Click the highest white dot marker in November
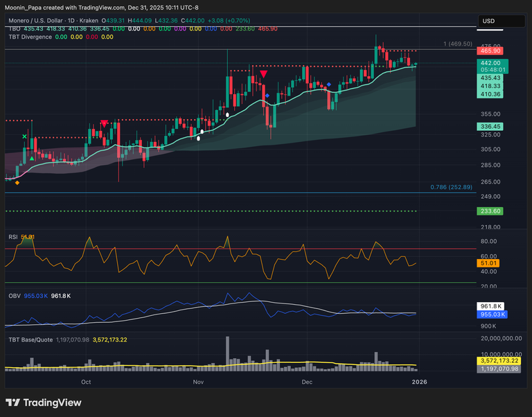The height and width of the screenshot is (417, 532). coord(227,113)
